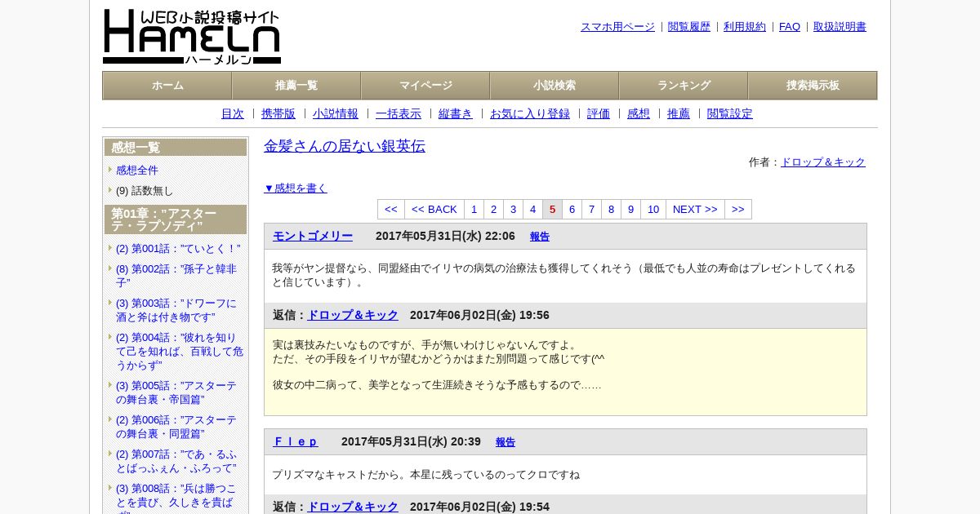This screenshot has height=514, width=980.
Task: Click the 感想一覧 sidebar header
Action: point(176,148)
